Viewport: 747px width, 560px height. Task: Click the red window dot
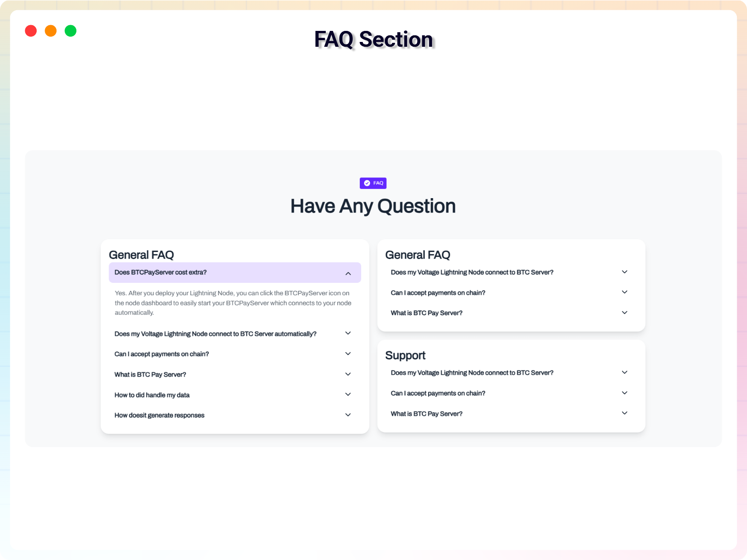31,31
